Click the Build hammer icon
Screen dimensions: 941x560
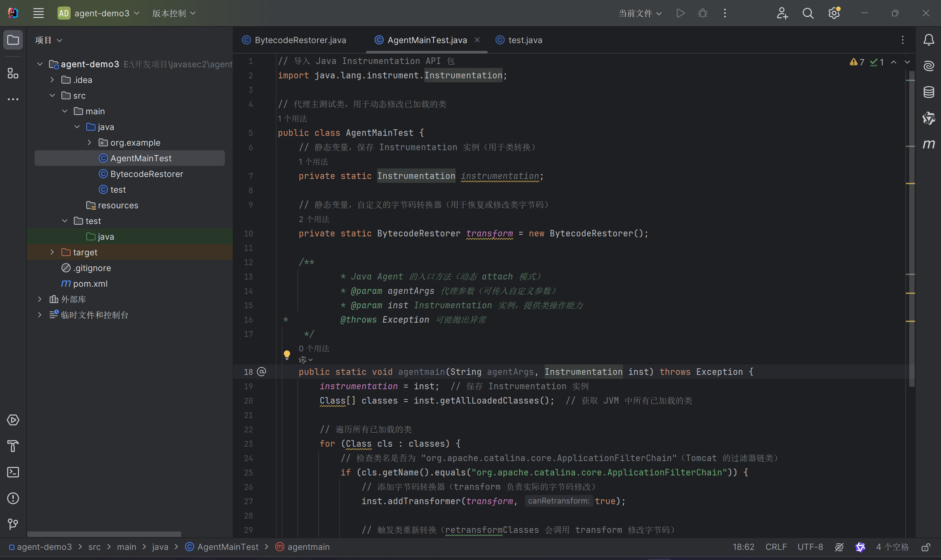pos(13,446)
